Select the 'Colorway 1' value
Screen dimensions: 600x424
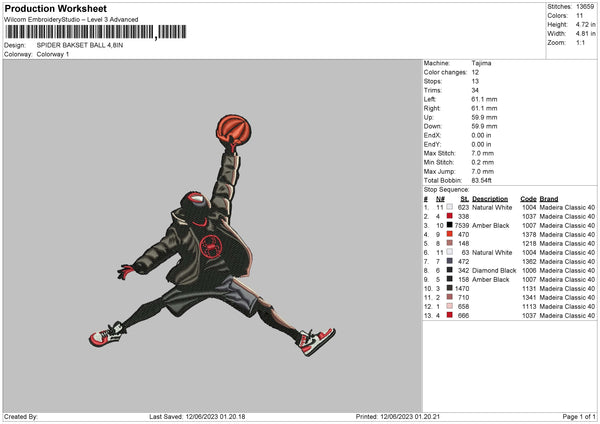tap(53, 54)
